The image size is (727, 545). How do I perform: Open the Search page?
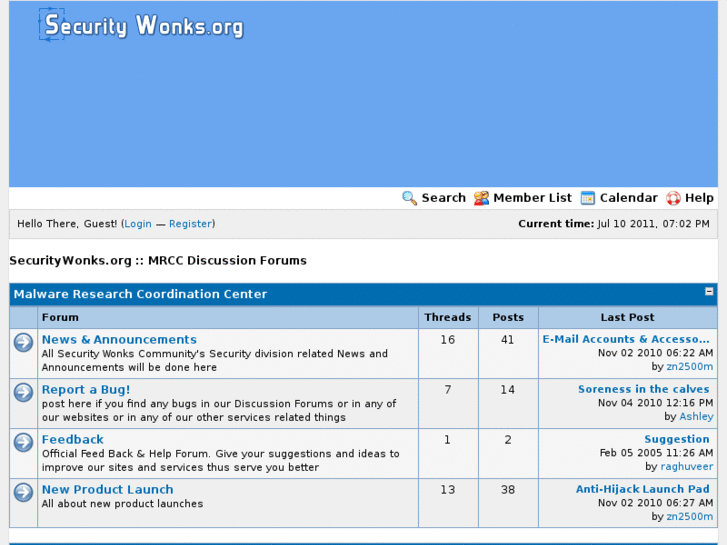coord(443,198)
